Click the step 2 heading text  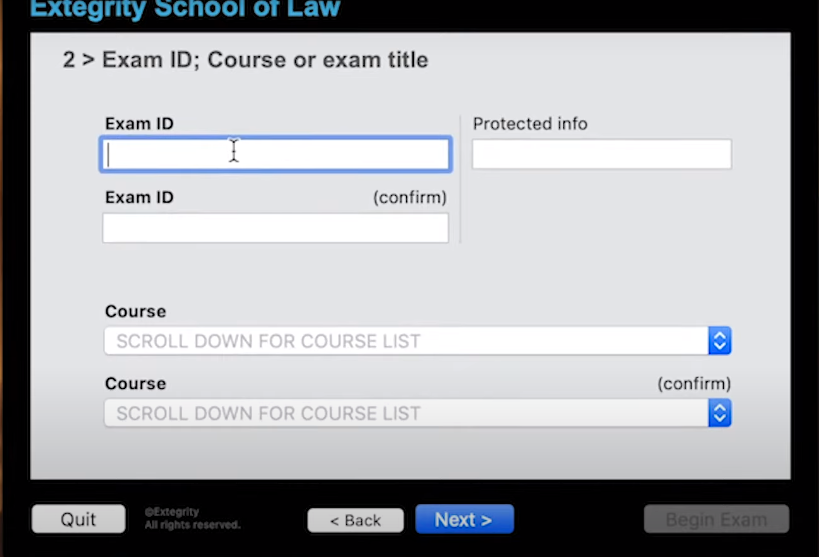pos(245,60)
